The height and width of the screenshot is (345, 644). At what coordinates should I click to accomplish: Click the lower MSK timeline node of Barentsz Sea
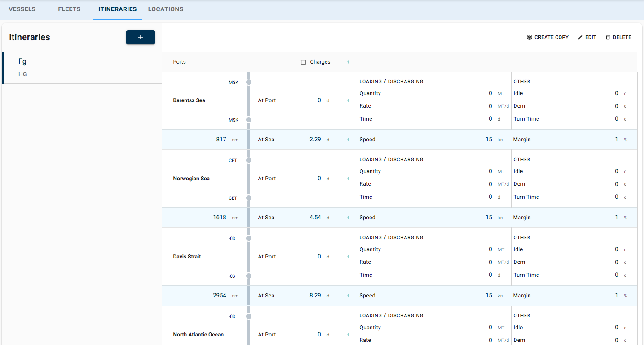point(249,120)
